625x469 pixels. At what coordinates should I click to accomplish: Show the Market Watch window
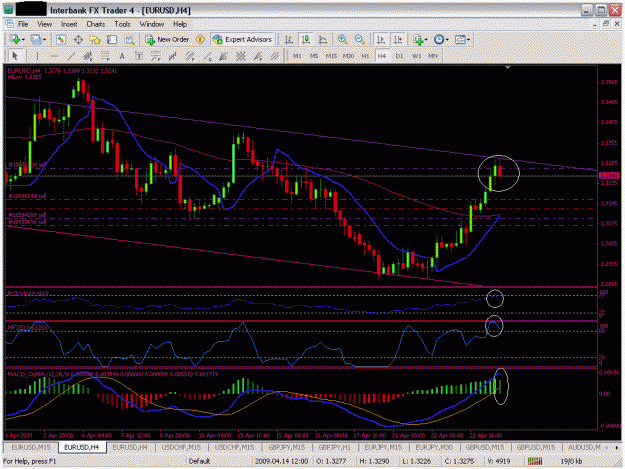point(61,39)
